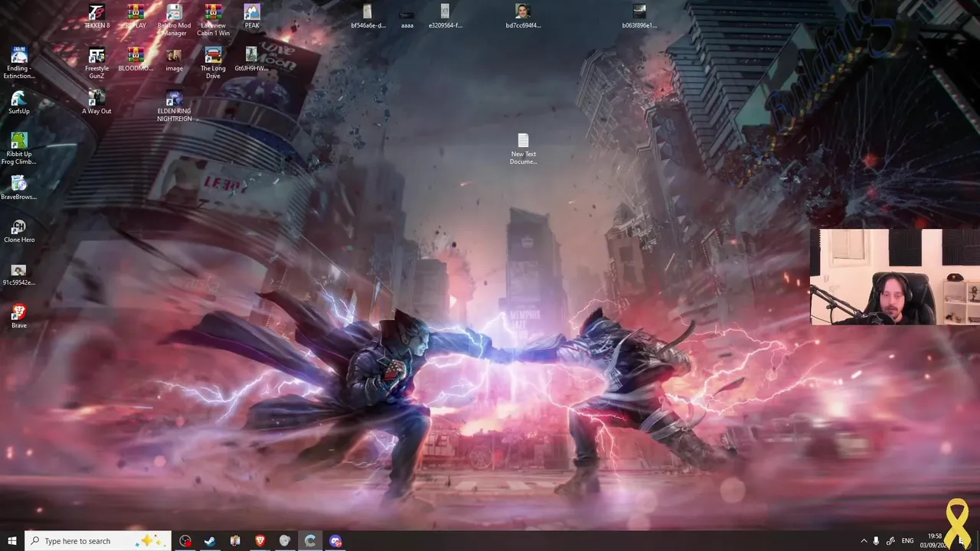The image size is (980, 551).
Task: Click the microphone tray icon
Action: (876, 541)
